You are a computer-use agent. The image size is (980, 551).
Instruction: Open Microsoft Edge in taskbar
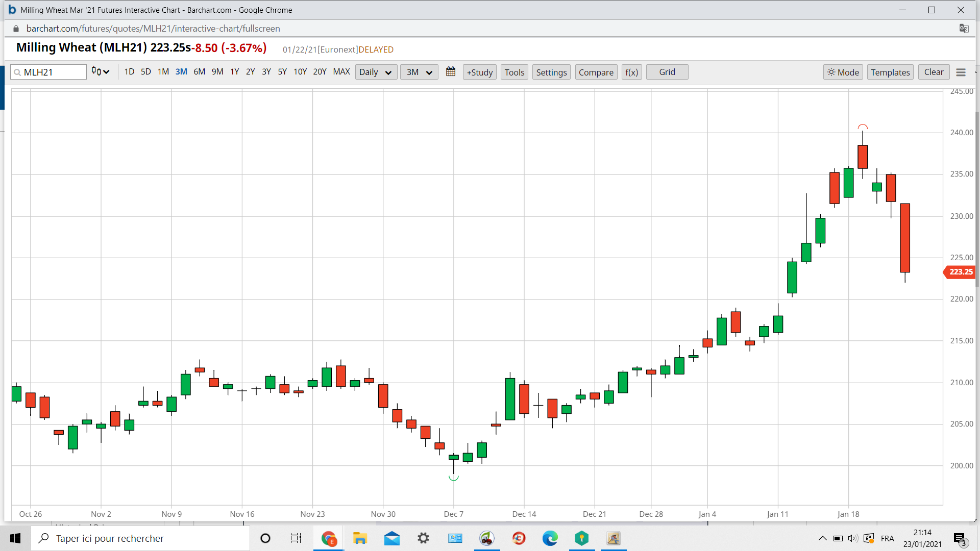(x=550, y=538)
